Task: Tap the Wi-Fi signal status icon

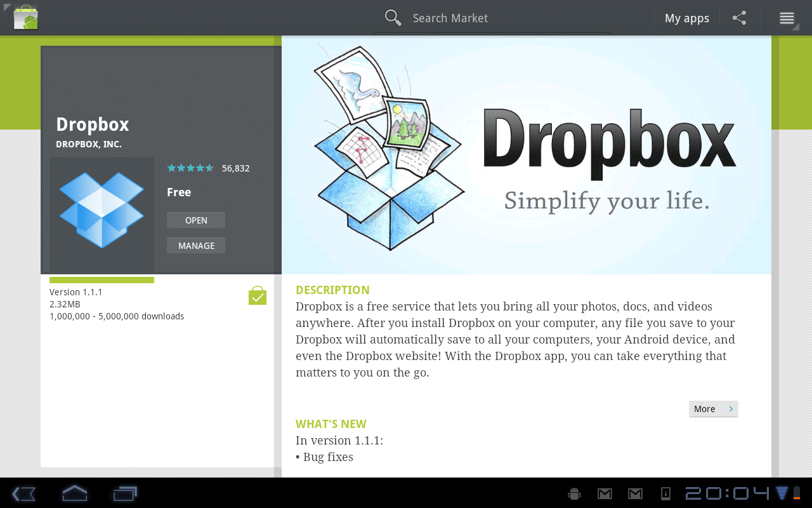Action: coord(782,493)
